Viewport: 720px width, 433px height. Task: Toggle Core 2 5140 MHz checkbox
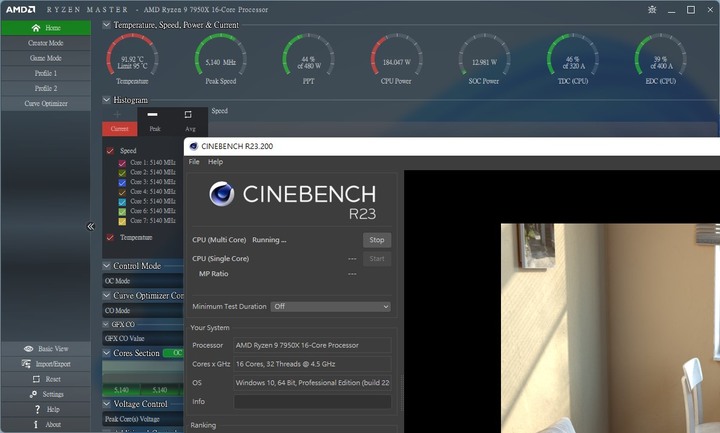122,173
